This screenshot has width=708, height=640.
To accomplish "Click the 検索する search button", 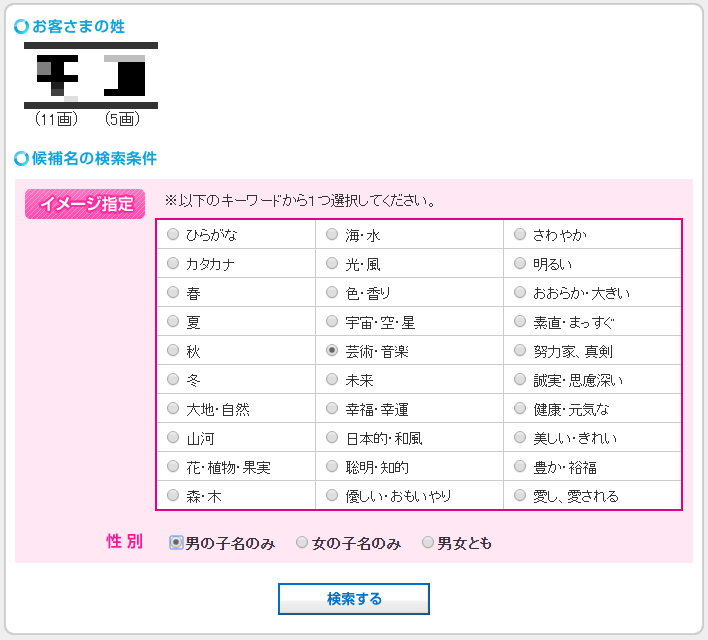I will (354, 599).
